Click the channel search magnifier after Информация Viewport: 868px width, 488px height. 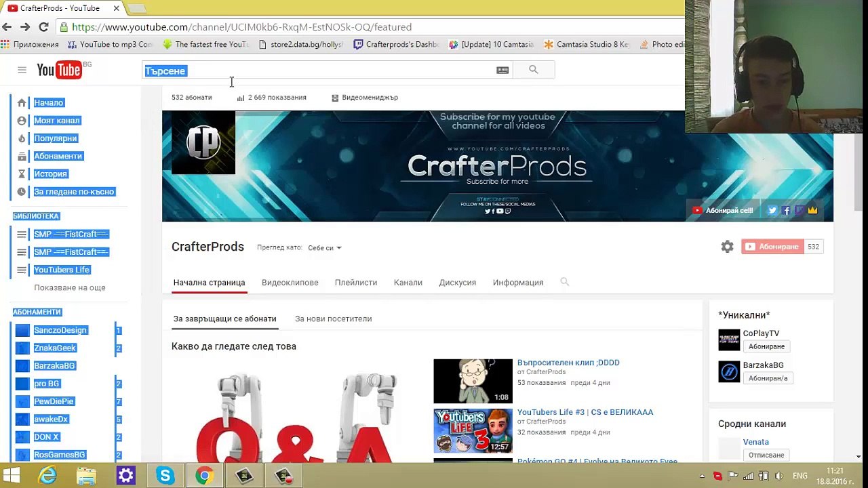pyautogui.click(x=564, y=282)
